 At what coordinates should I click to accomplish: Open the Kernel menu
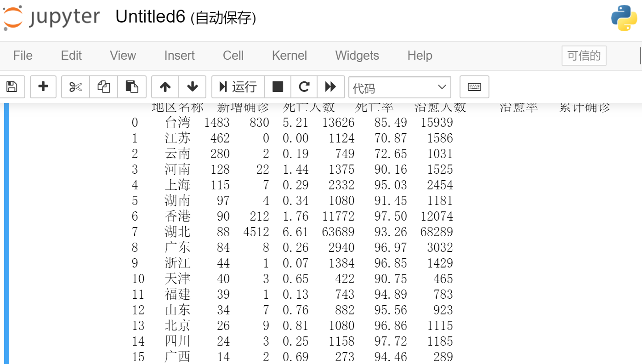click(x=290, y=56)
